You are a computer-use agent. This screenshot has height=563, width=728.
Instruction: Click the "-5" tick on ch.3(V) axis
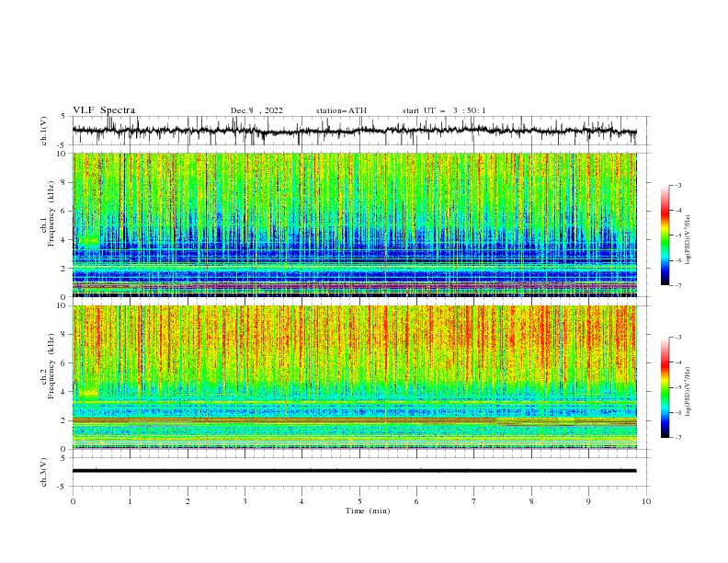click(63, 487)
